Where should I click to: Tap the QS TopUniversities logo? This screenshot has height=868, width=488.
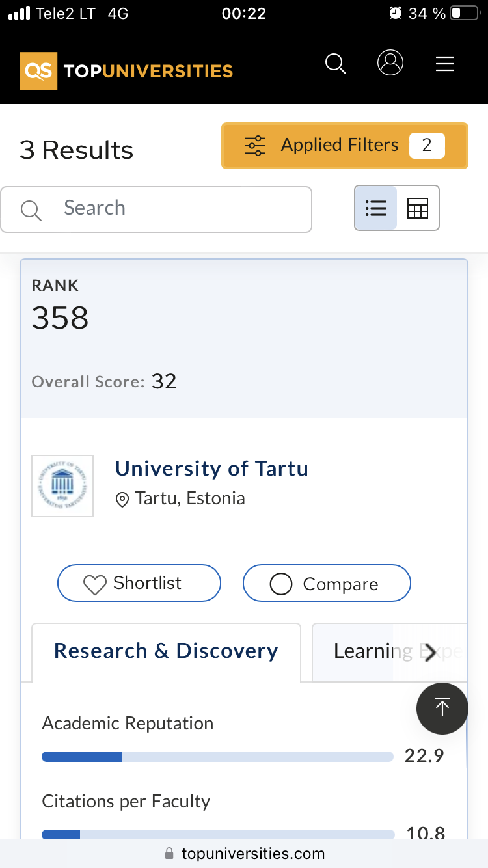(x=126, y=70)
